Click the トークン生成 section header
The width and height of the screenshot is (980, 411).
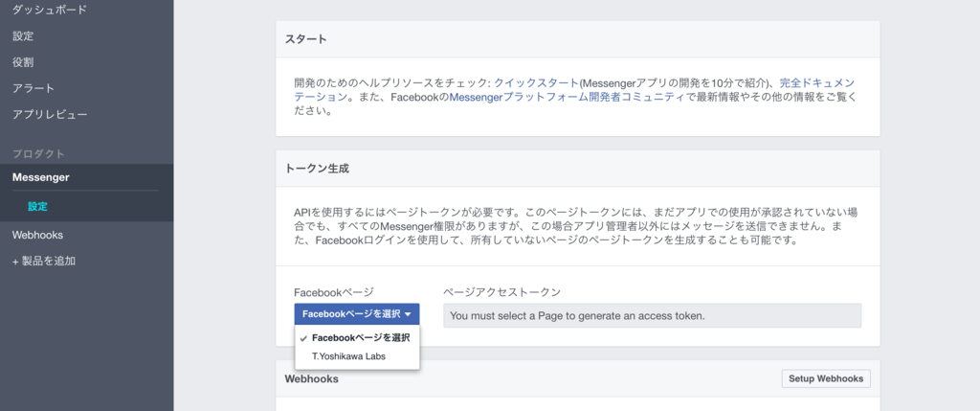[x=317, y=168]
